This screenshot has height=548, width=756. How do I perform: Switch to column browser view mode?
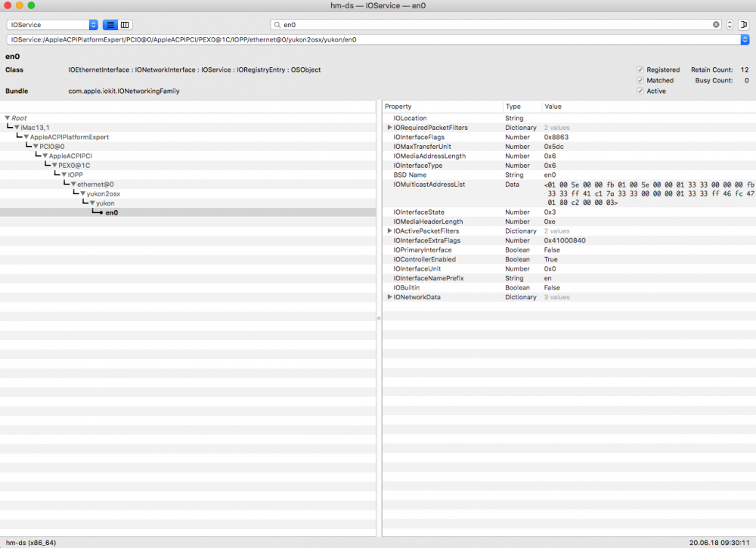[x=125, y=25]
